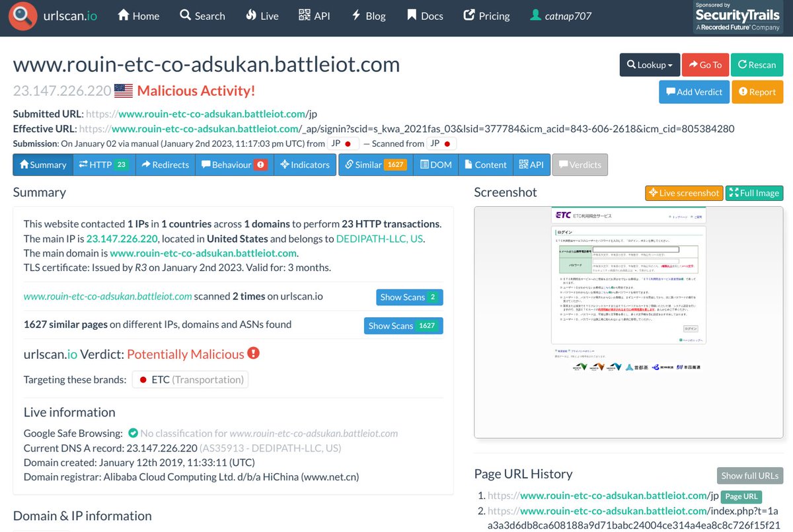The image size is (793, 532).
Task: Open the Similar tab
Action: tap(375, 165)
